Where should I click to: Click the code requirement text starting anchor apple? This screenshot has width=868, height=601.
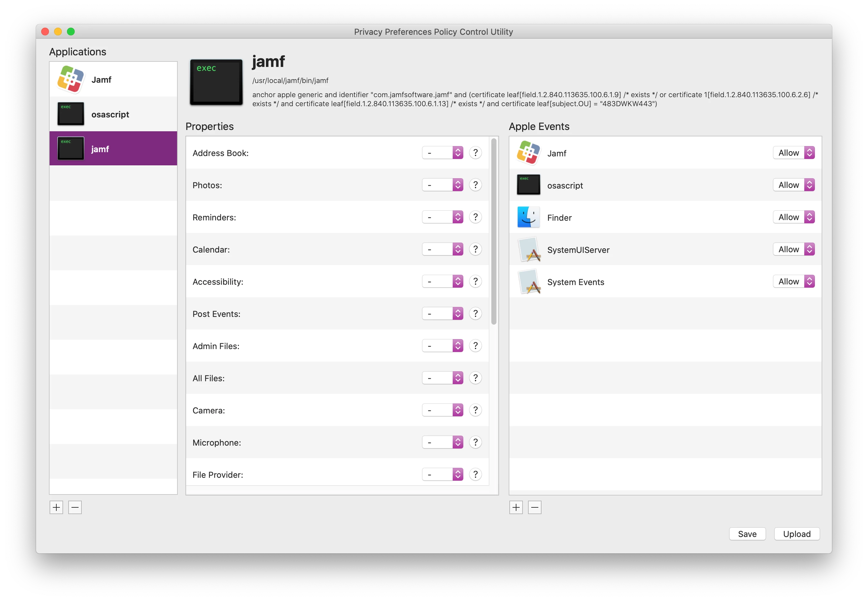tap(535, 99)
